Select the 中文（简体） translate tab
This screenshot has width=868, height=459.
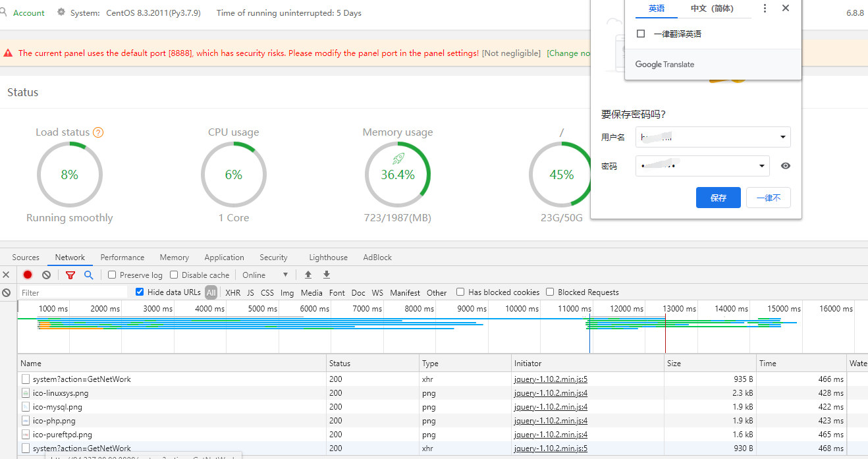pos(712,9)
